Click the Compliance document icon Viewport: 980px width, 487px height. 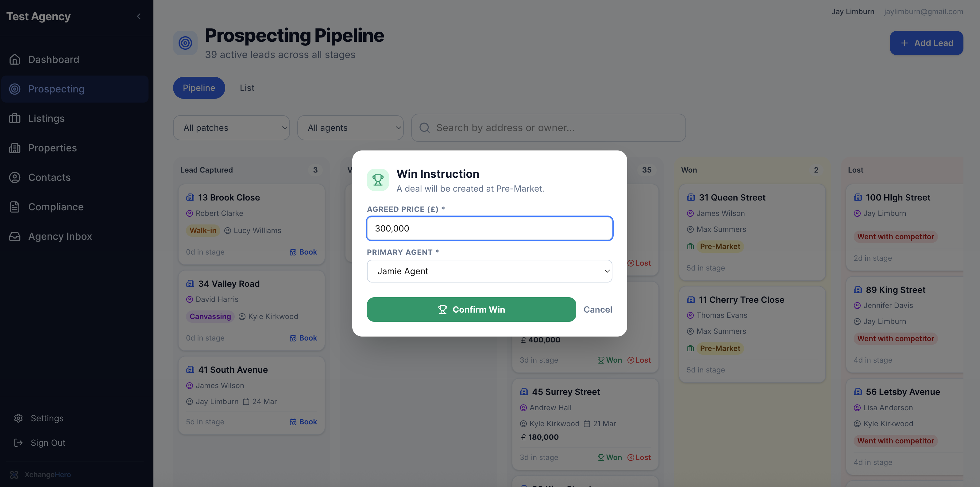[14, 207]
